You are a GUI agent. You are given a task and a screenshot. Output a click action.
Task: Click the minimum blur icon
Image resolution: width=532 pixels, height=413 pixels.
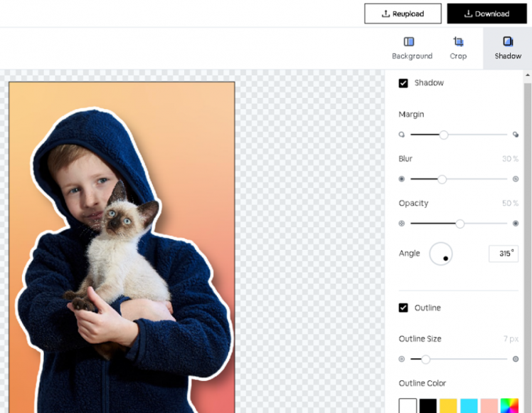coord(402,179)
